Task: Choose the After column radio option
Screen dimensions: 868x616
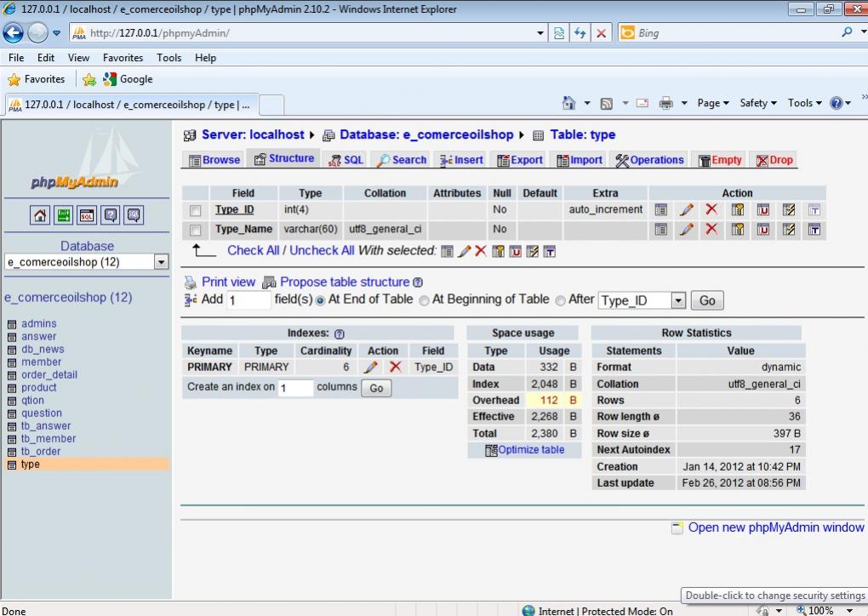Action: click(x=560, y=300)
